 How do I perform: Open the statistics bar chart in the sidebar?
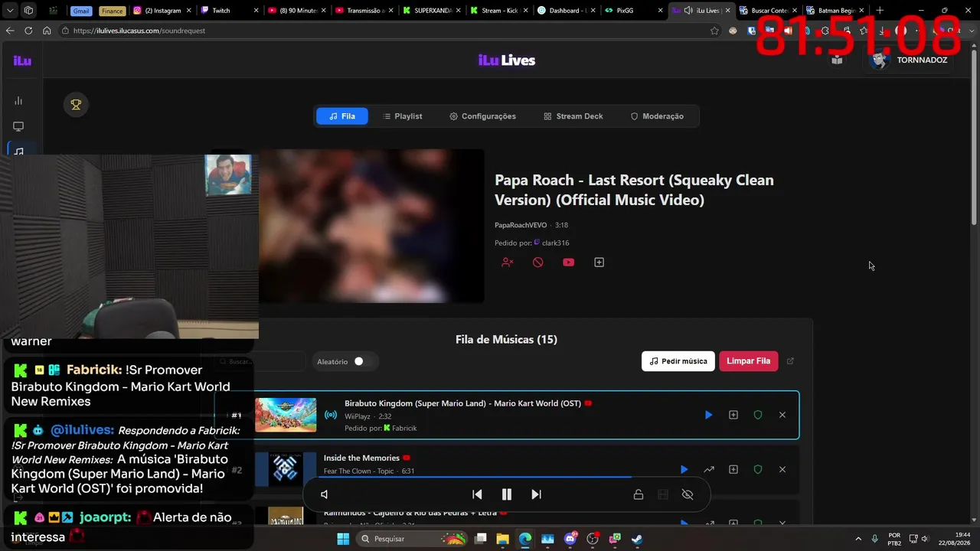tap(18, 101)
